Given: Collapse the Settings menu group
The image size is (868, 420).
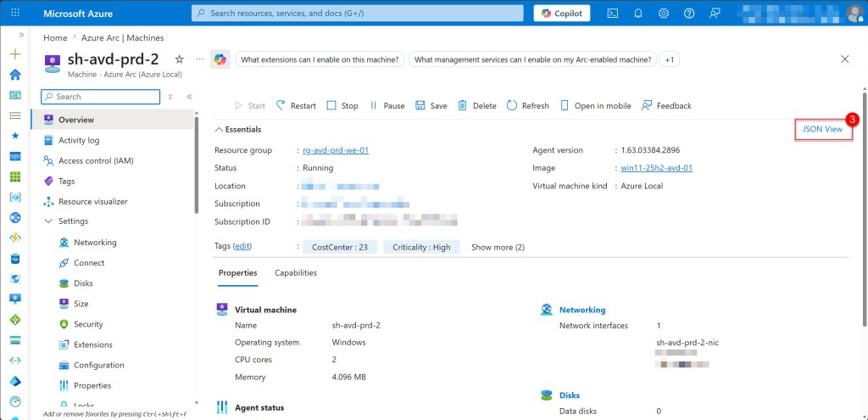Looking at the screenshot, I should (x=48, y=221).
